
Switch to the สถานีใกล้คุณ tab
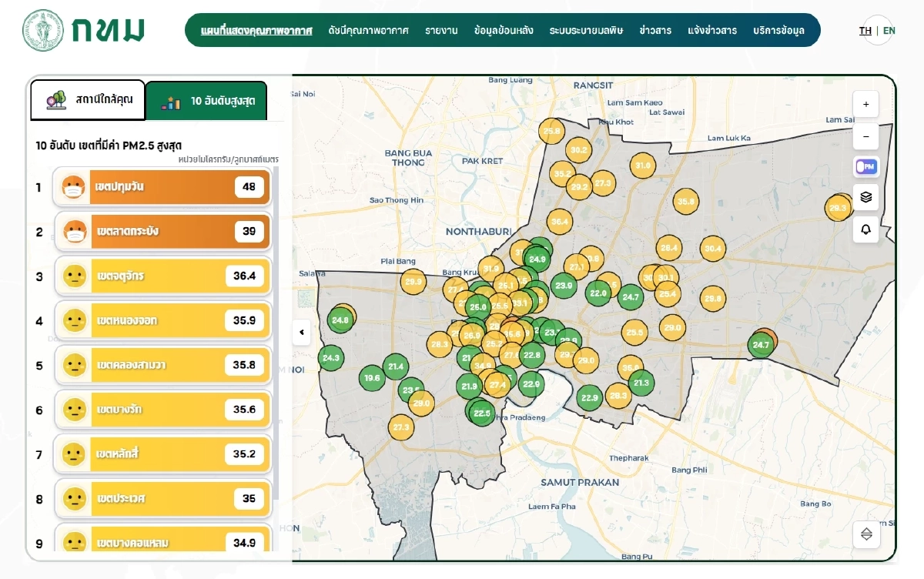coord(88,100)
